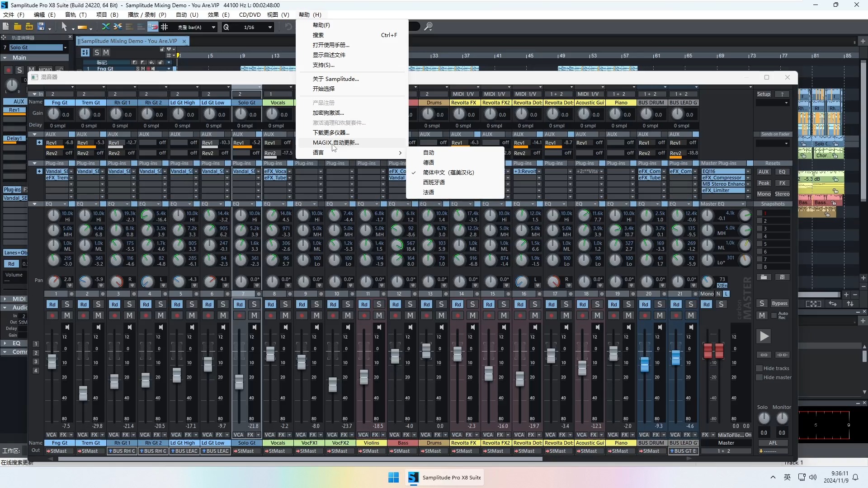Viewport: 868px width, 488px height.
Task: Choose 法语 from the language submenu
Action: pos(455,192)
